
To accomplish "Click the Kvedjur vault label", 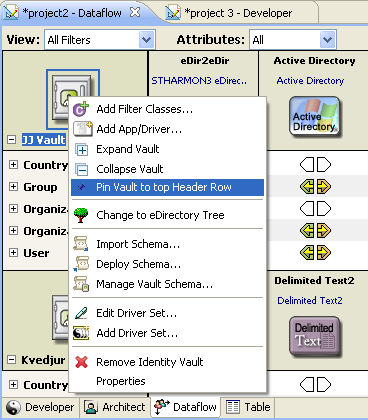I will [43, 360].
